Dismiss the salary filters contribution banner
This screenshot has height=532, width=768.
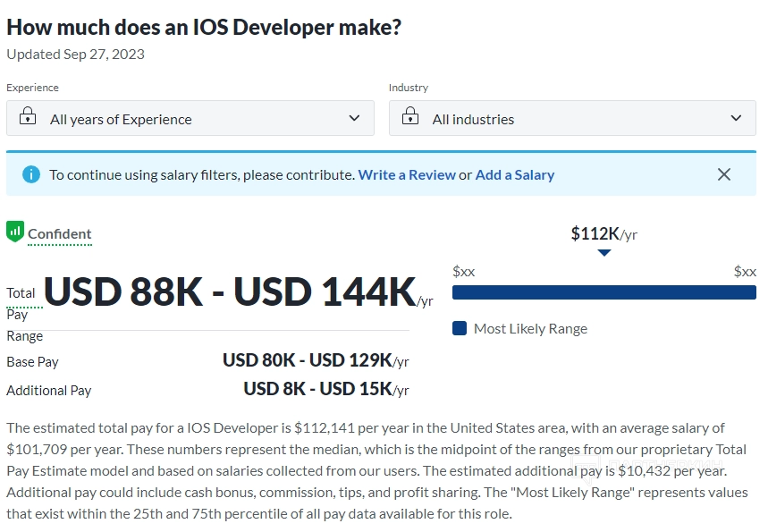724,174
